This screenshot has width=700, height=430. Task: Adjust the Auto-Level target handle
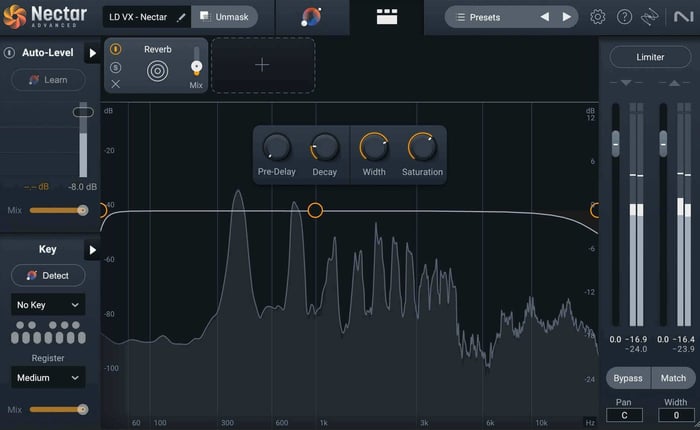pyautogui.click(x=83, y=112)
